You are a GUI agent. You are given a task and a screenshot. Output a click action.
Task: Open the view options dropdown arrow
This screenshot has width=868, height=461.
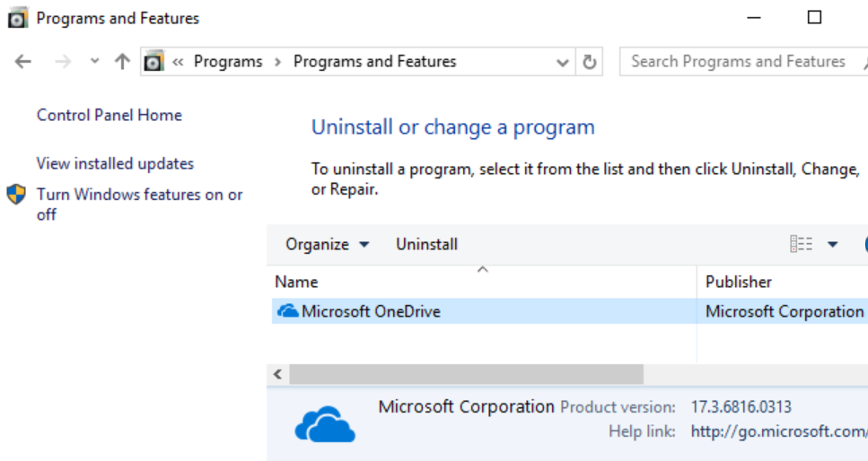pos(832,244)
